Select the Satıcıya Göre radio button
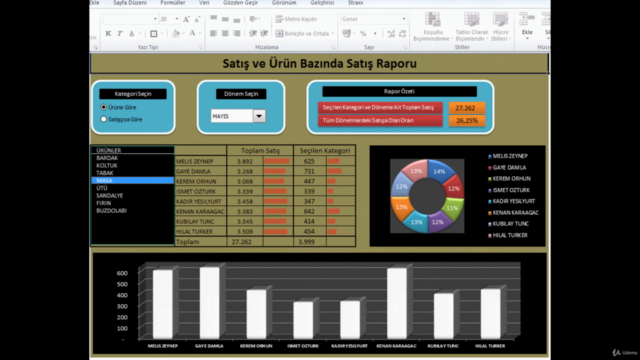The image size is (640, 360). pos(103,119)
